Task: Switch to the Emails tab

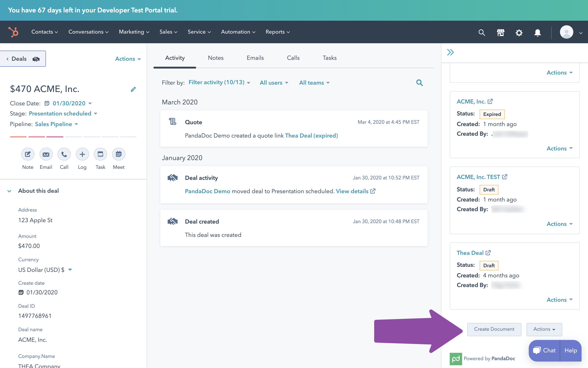Action: tap(255, 58)
